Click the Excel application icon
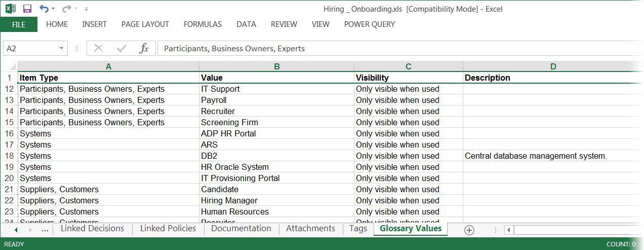The width and height of the screenshot is (644, 250). (11, 9)
